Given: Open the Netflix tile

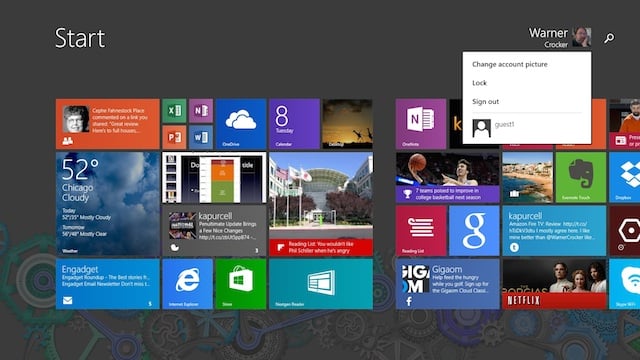Looking at the screenshot, I should click(554, 284).
